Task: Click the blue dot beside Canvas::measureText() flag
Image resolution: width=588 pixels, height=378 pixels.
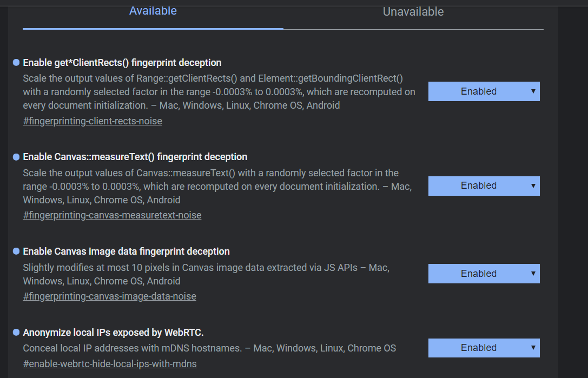Action: click(16, 157)
